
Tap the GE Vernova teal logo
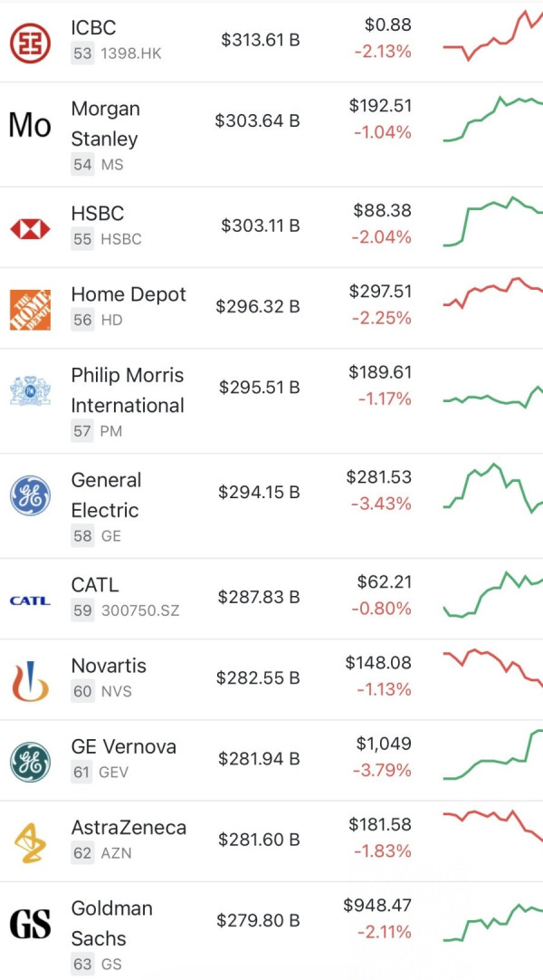click(30, 762)
